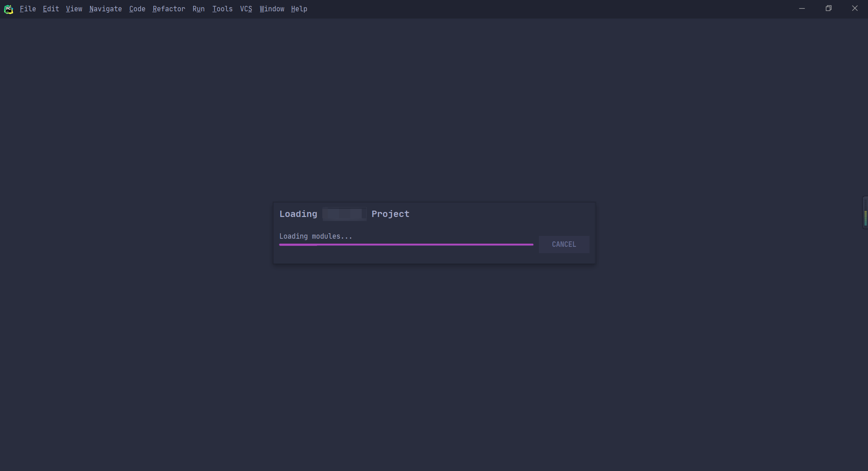Image resolution: width=868 pixels, height=471 pixels.
Task: Open the View menu
Action: (74, 9)
